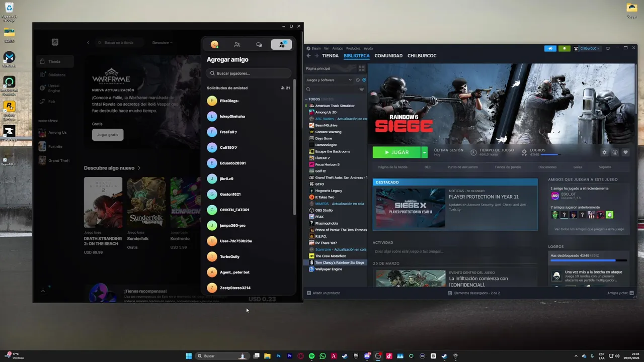Open the Death Stranding 2 game thumbnail
Image resolution: width=644 pixels, height=362 pixels.
point(103,202)
